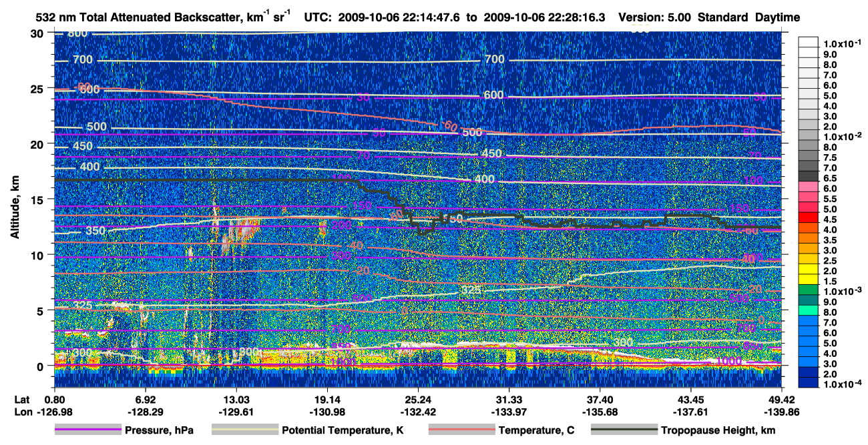Select the end time '2009-10-06 22:28:16.3'
Viewport: 868px width, 445px height.
click(543, 17)
